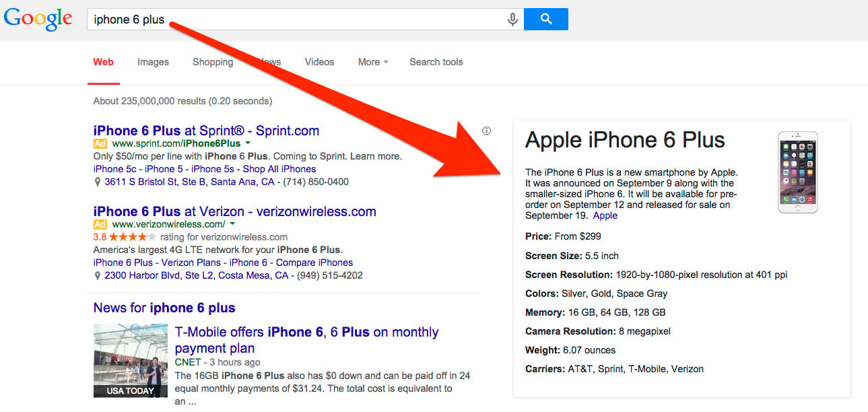
Task: Click the Apple source link in the knowledge panel
Action: point(605,215)
